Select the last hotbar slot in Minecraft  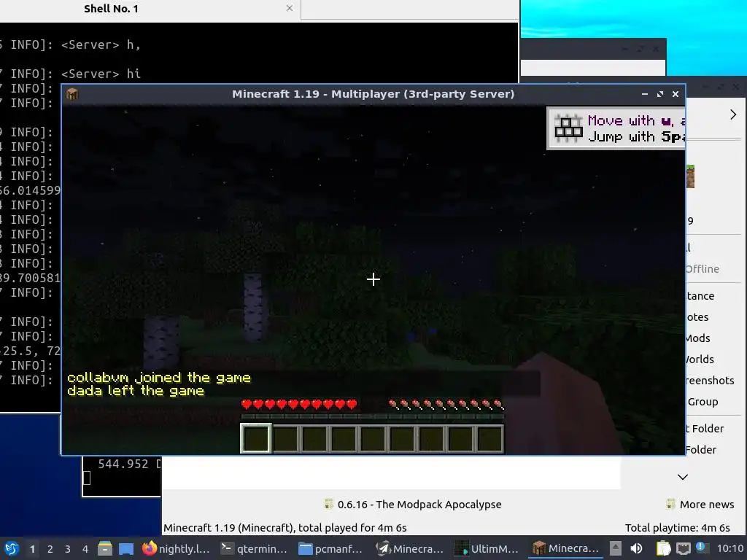pos(489,438)
